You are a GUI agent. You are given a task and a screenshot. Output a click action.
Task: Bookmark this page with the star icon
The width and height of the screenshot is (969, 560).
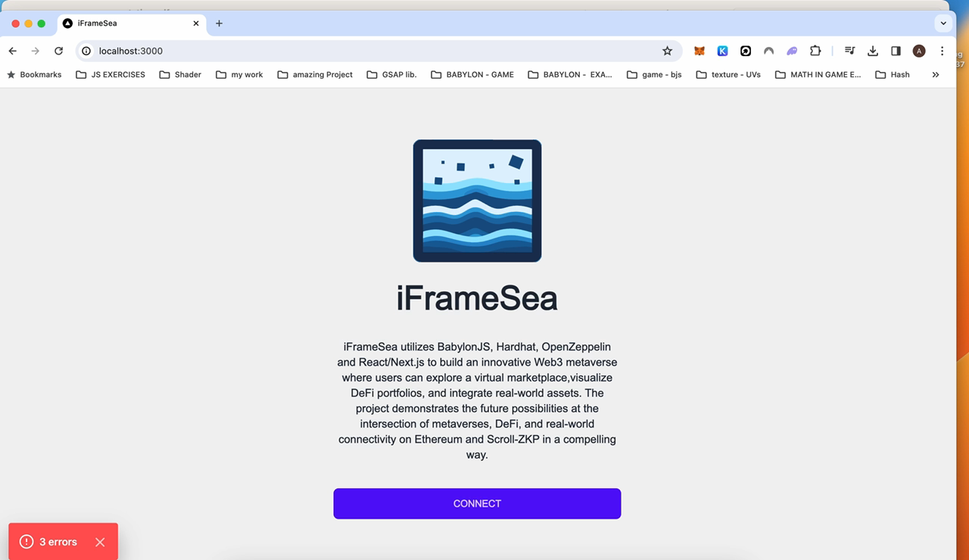pos(667,51)
